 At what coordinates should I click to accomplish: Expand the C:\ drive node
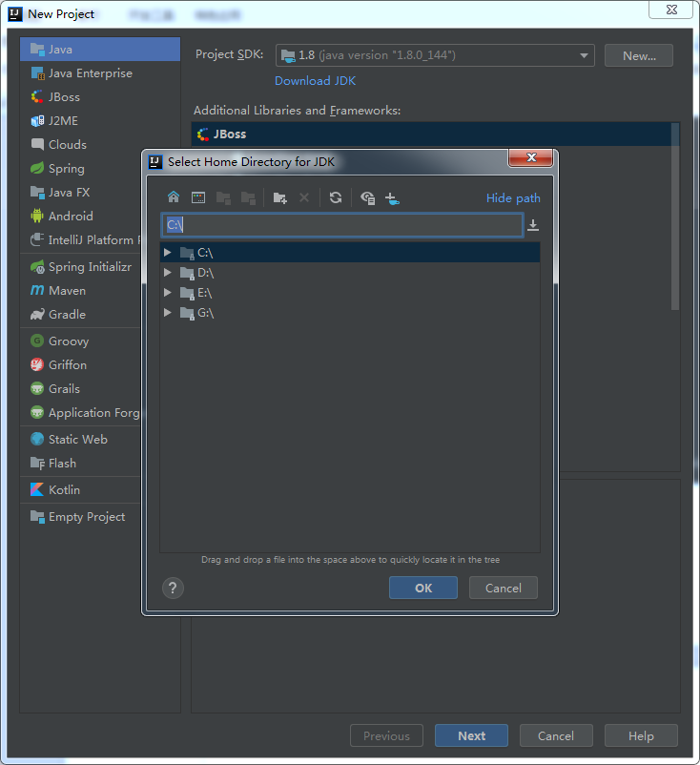click(x=167, y=252)
